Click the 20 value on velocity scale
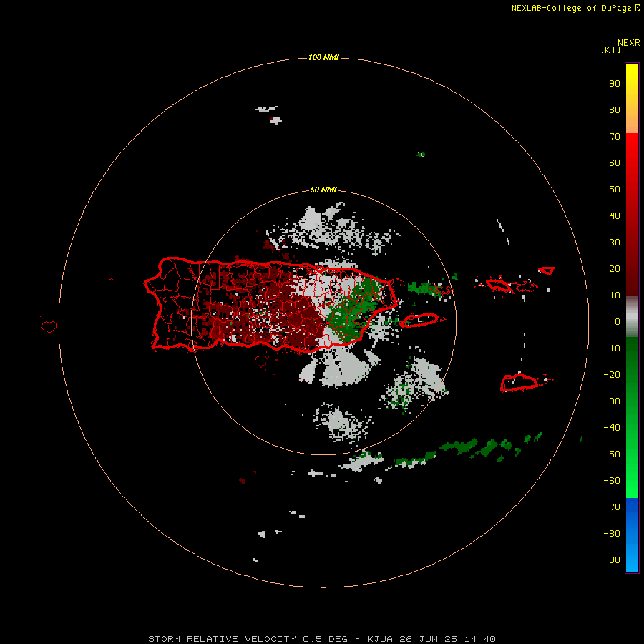 pos(615,269)
